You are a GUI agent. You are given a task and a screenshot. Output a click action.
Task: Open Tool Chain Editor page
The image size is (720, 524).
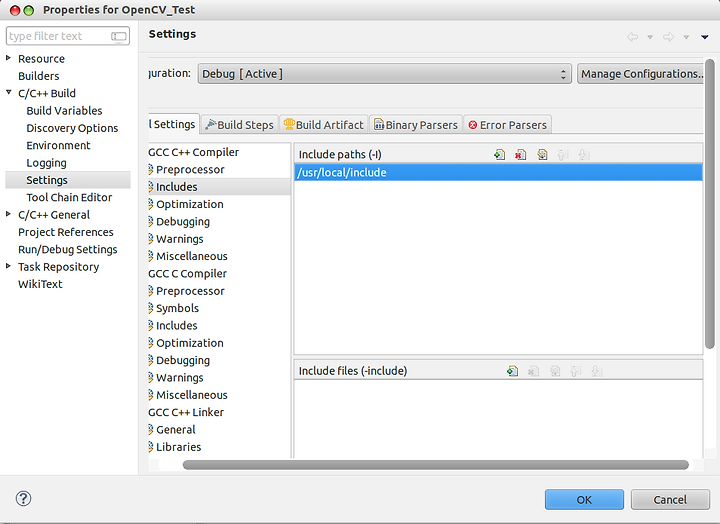coord(69,197)
